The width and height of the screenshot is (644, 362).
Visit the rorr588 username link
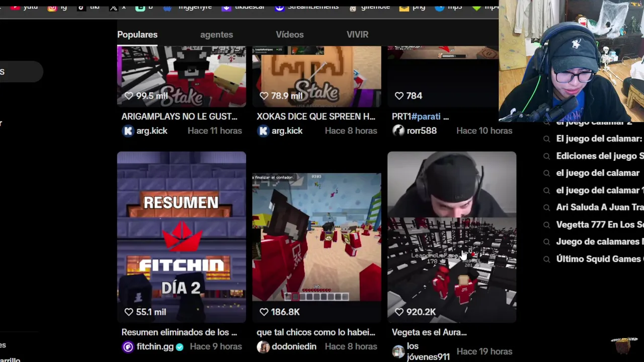click(x=422, y=131)
